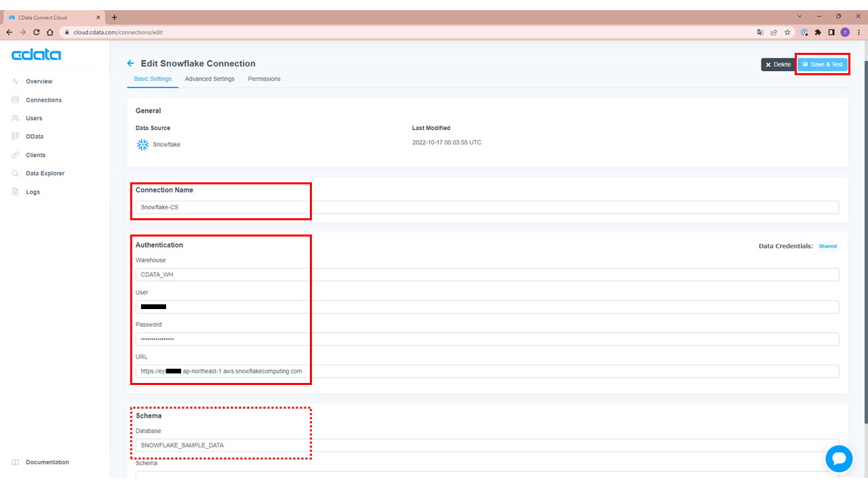Bookmark this page with the star icon
Image resolution: width=868 pixels, height=488 pixels.
click(787, 32)
